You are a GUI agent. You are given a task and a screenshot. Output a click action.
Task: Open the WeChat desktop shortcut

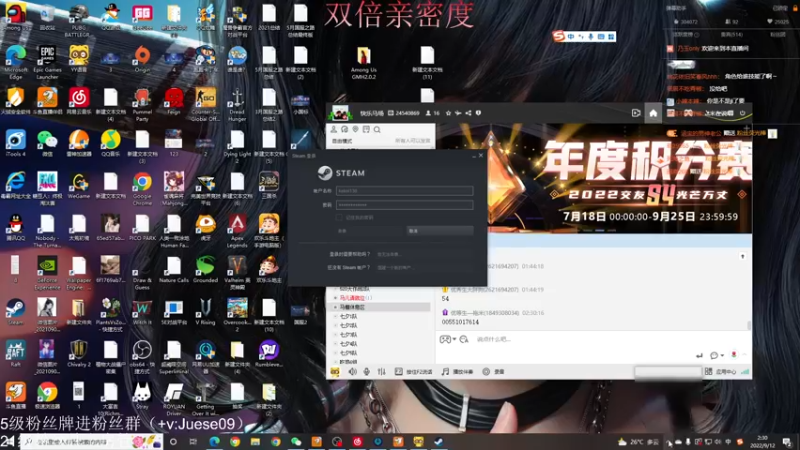pos(47,143)
